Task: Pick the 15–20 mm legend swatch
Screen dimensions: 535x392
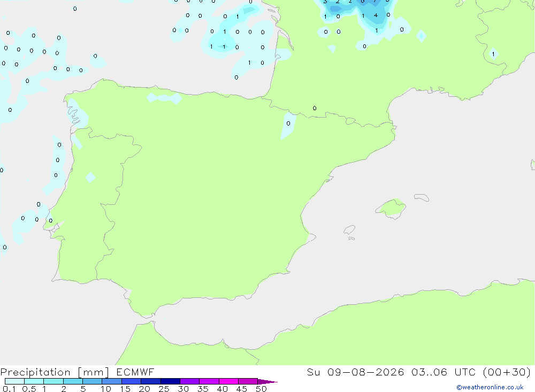Action: point(132,381)
